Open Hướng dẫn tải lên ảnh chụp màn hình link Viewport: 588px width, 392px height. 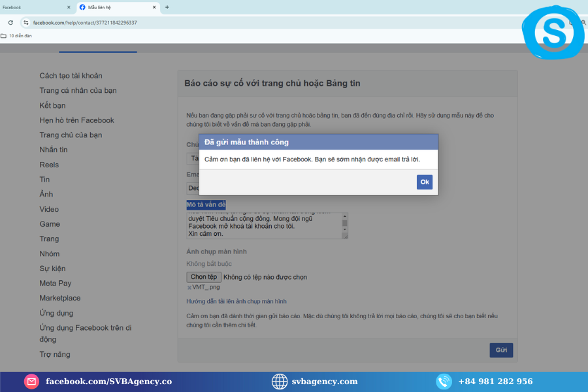(237, 301)
